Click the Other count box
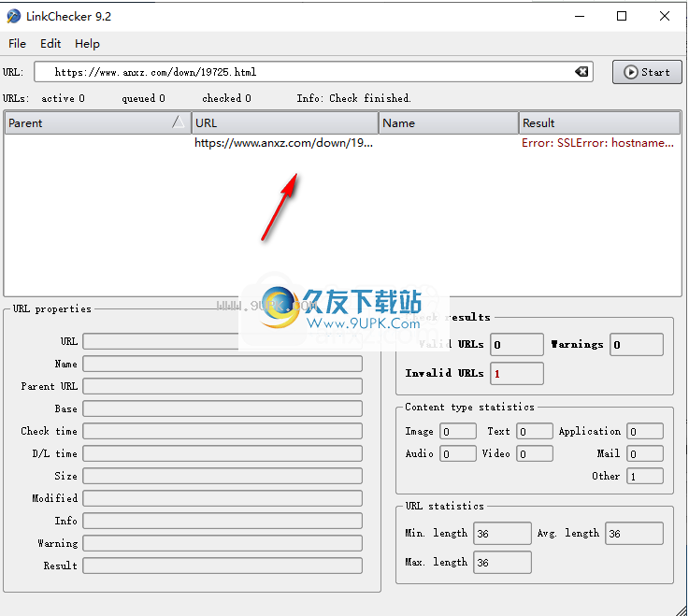The width and height of the screenshot is (689, 616). [645, 476]
